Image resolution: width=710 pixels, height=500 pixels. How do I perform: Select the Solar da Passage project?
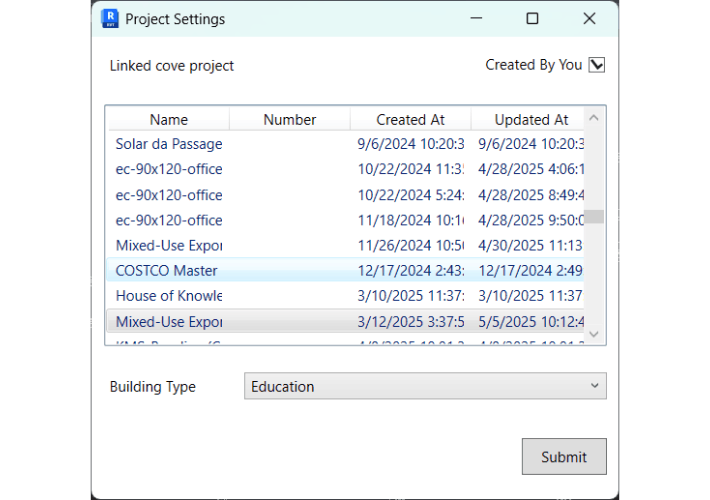(168, 144)
